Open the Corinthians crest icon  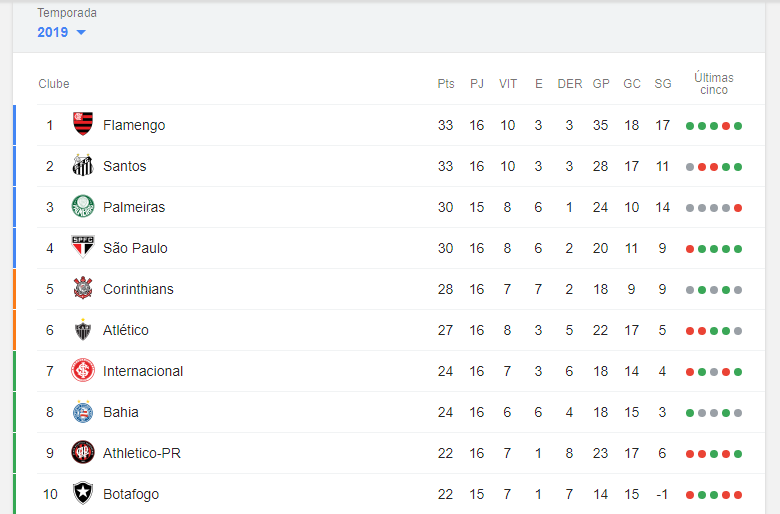click(x=83, y=288)
